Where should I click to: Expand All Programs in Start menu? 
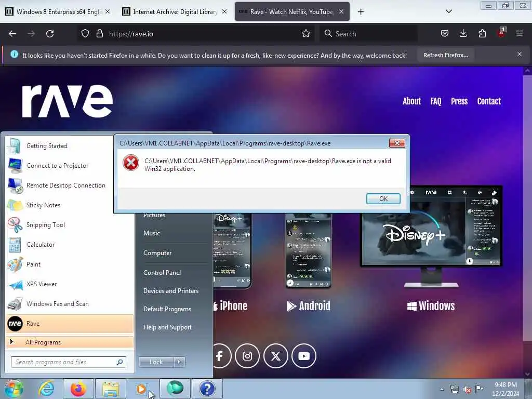tap(70, 342)
